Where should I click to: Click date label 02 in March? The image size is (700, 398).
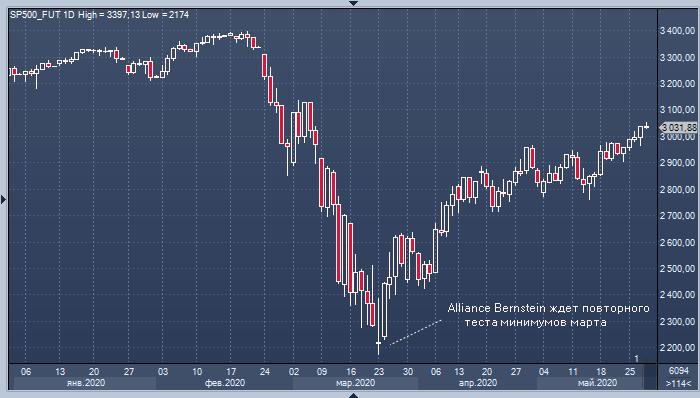pyautogui.click(x=294, y=371)
